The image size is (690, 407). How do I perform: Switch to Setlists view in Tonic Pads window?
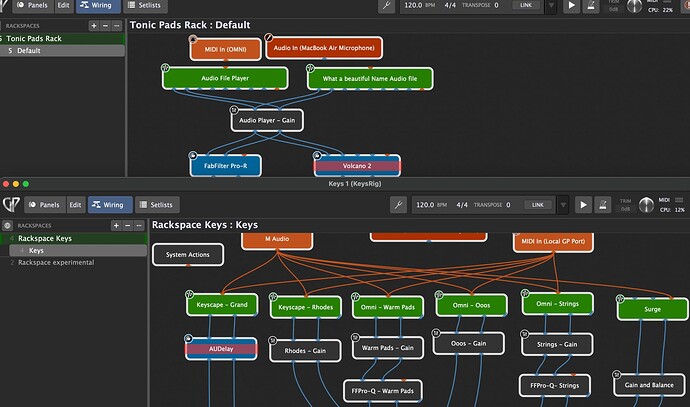(145, 5)
